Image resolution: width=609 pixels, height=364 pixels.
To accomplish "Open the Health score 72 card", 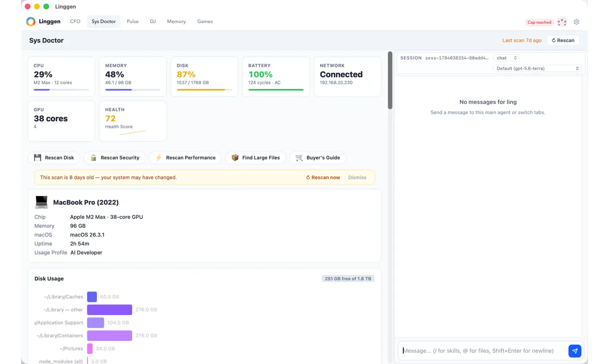I will pyautogui.click(x=133, y=121).
